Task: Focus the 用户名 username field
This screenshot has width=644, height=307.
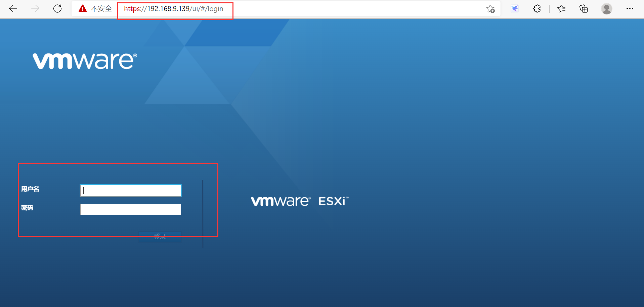Action: click(x=131, y=191)
